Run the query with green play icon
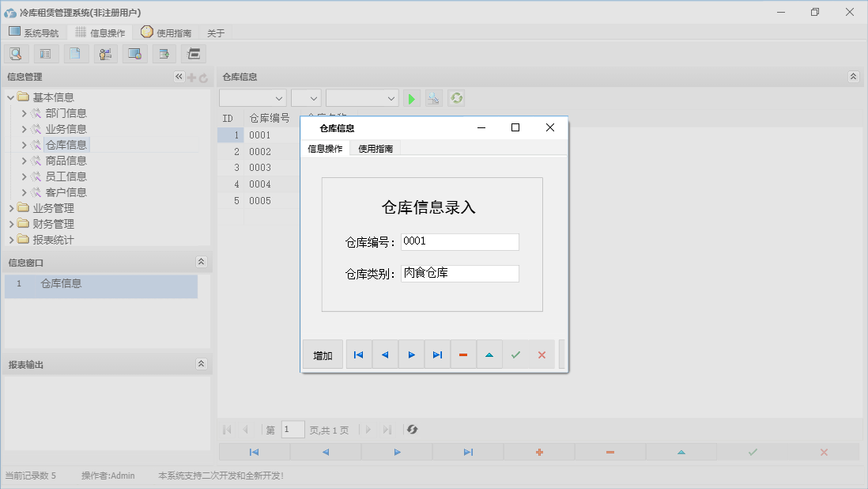868x489 pixels. coord(411,97)
